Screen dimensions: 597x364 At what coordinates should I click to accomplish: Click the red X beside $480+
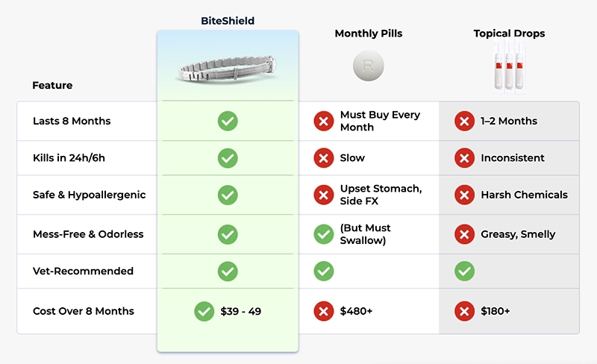pos(323,311)
